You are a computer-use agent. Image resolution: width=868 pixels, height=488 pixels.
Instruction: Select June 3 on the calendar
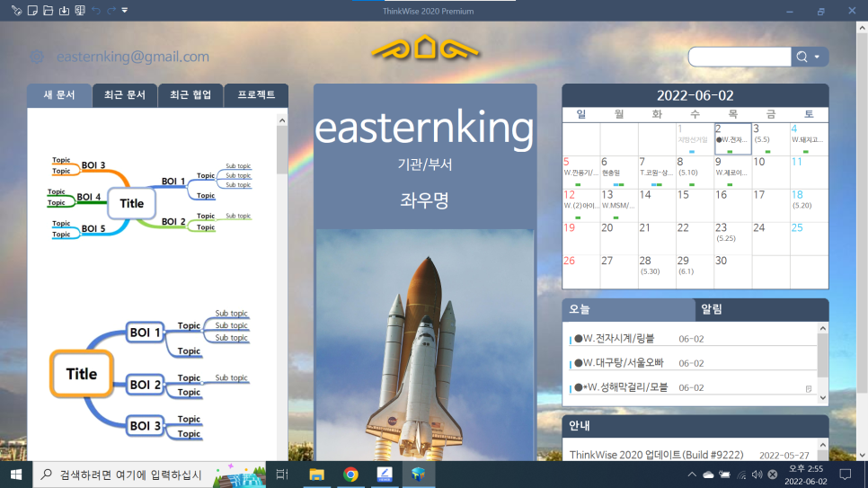(x=771, y=139)
